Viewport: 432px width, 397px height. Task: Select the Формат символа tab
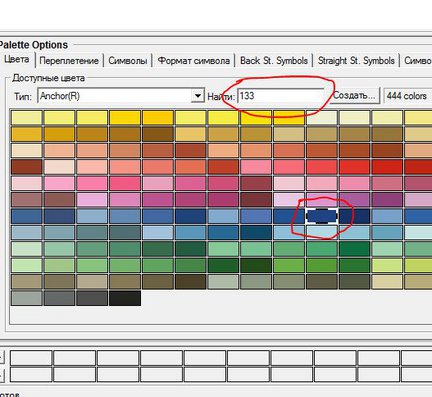193,61
